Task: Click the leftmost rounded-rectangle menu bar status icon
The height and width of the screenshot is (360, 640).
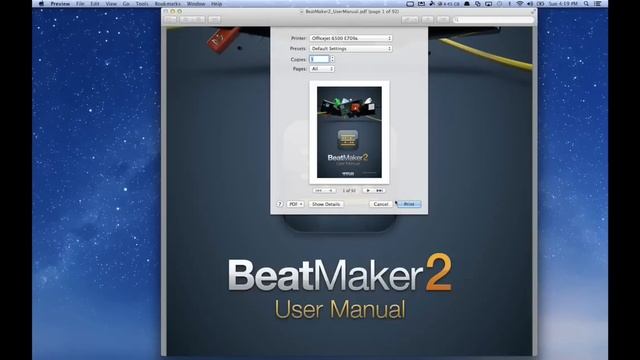Action: coord(410,4)
